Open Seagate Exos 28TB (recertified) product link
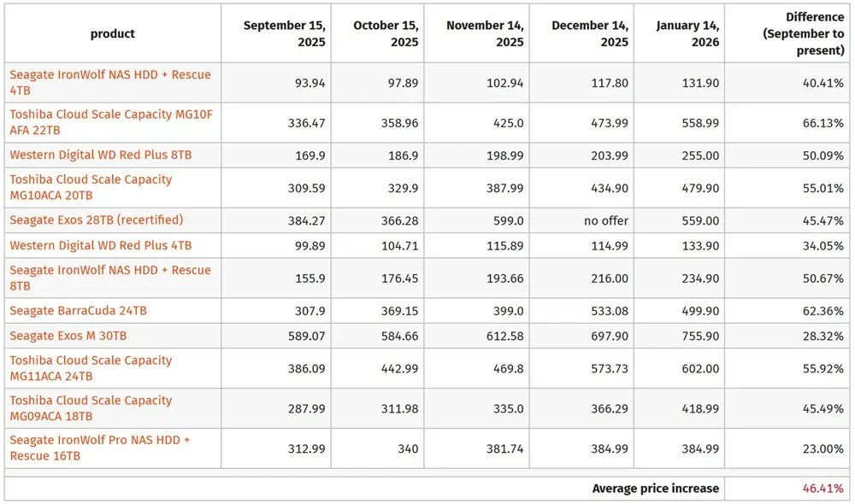Screen dimensions: 855x504 pos(97,220)
